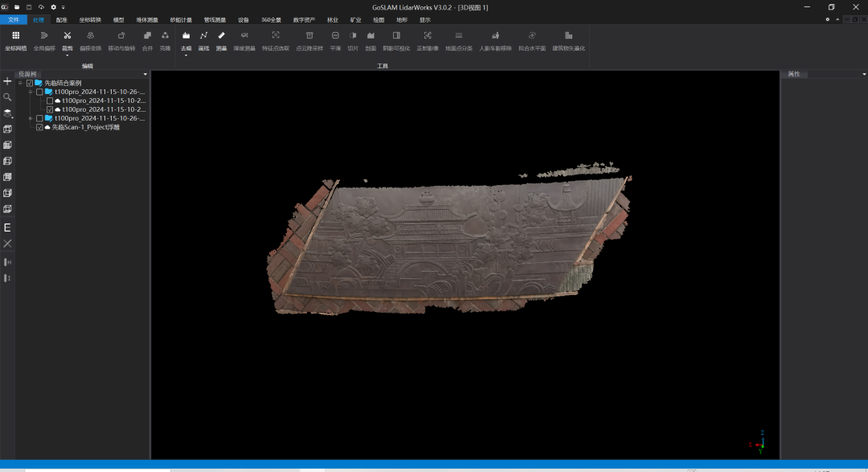Image resolution: width=868 pixels, height=472 pixels.
Task: Click the magnifier zoom icon in left sidebar
Action: tap(7, 96)
